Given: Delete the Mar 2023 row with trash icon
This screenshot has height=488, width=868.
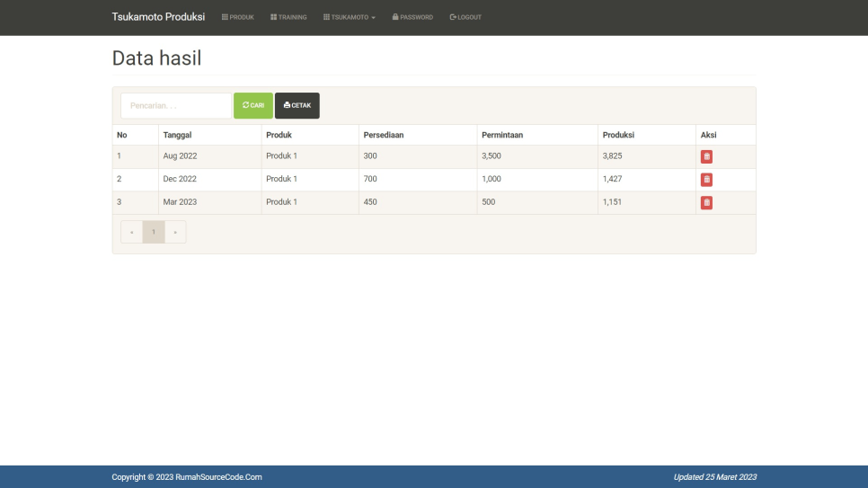Looking at the screenshot, I should 706,203.
